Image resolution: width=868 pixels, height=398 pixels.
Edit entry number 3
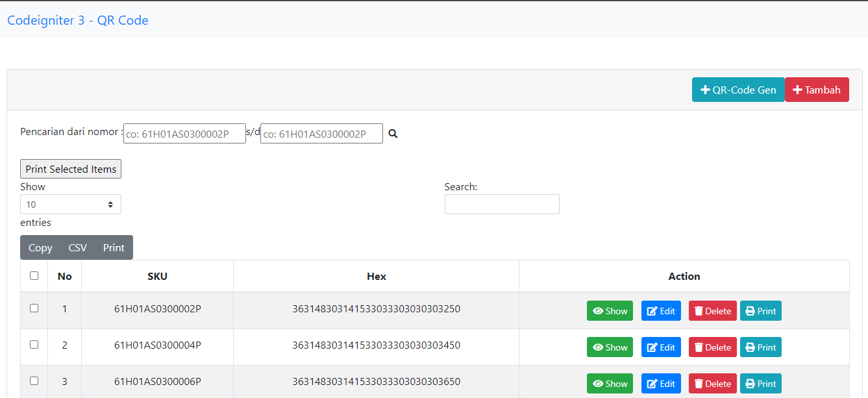click(661, 384)
